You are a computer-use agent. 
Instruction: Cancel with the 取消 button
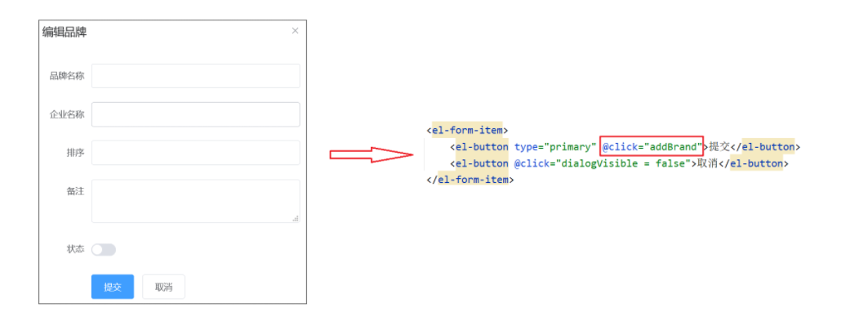coord(163,287)
